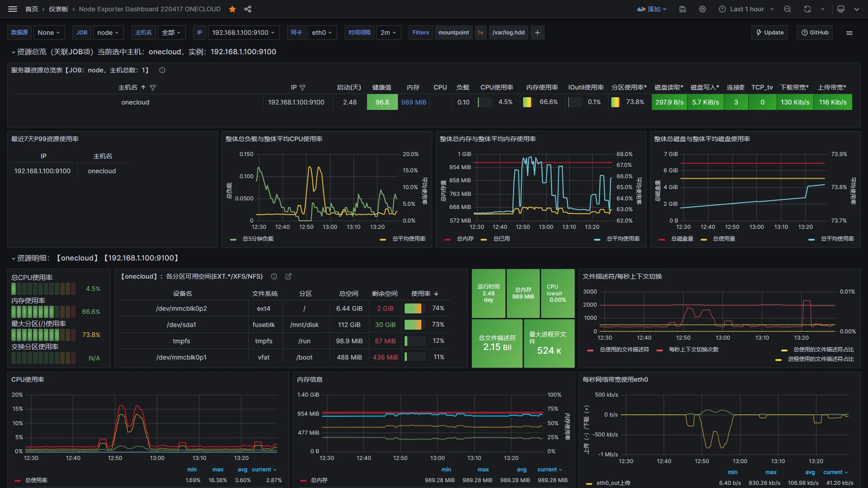Image resolution: width=868 pixels, height=488 pixels.
Task: Sort by 主机名 column arrow
Action: click(143, 87)
